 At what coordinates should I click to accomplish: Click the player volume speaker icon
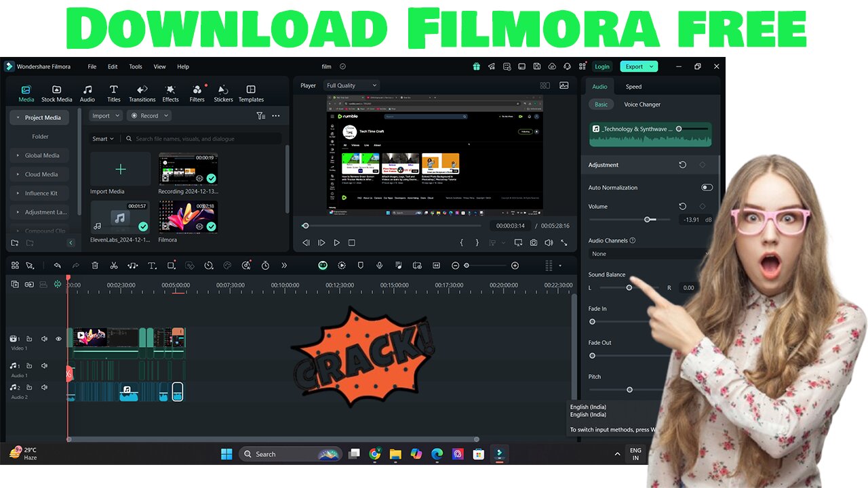549,243
